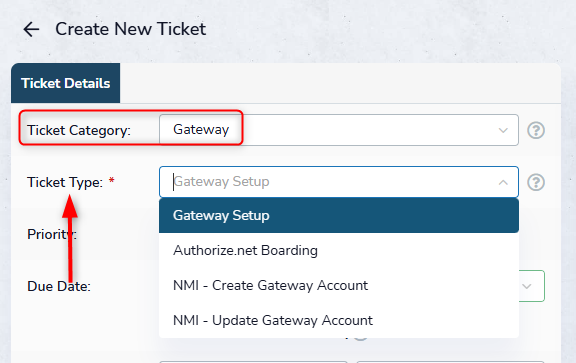576x363 pixels.
Task: Click the Due Date label
Action: (59, 286)
